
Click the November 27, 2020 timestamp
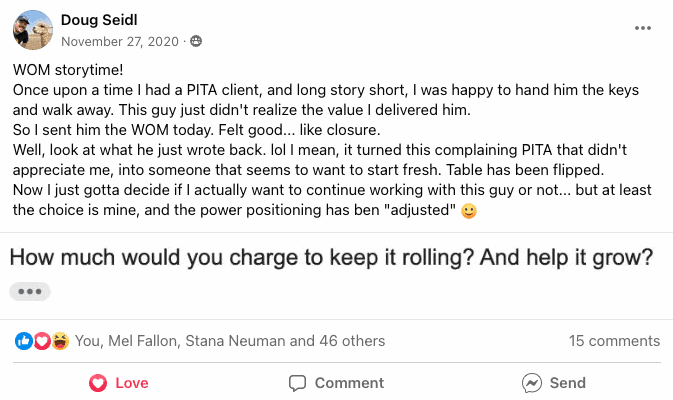pyautogui.click(x=120, y=42)
